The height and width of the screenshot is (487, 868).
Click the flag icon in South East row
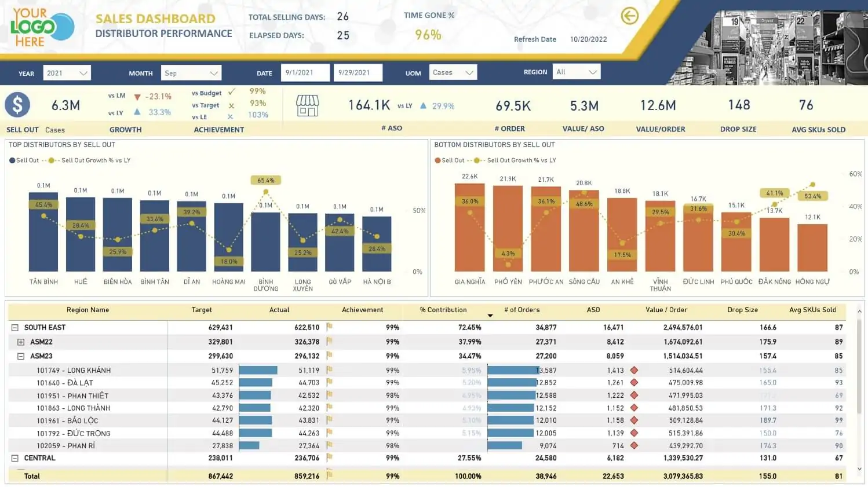pyautogui.click(x=329, y=327)
